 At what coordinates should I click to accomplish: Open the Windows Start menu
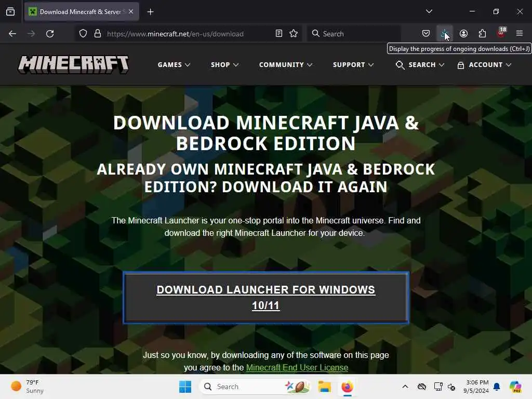point(185,387)
